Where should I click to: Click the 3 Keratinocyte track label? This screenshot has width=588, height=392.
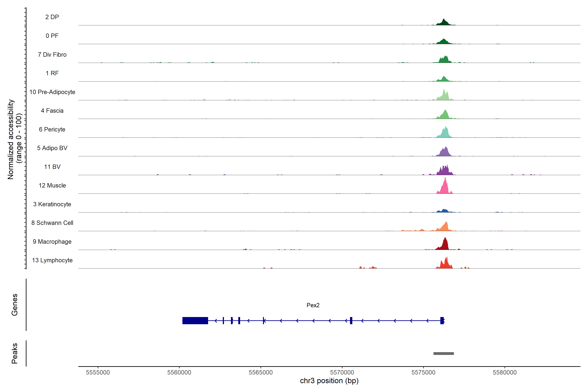(x=52, y=204)
